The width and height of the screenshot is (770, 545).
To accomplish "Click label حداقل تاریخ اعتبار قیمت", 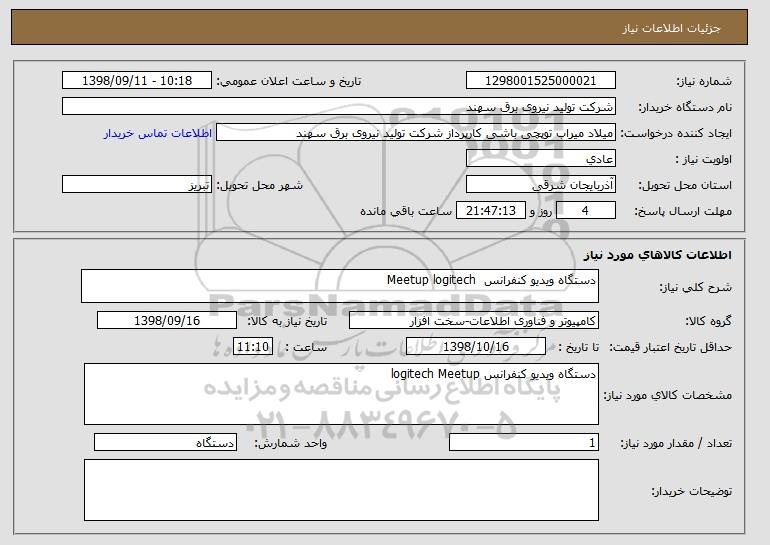I will coord(670,347).
